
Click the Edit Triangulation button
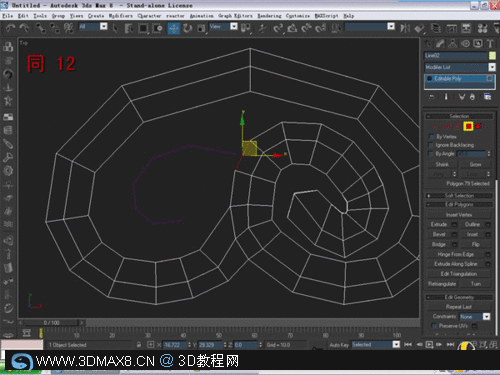(459, 274)
